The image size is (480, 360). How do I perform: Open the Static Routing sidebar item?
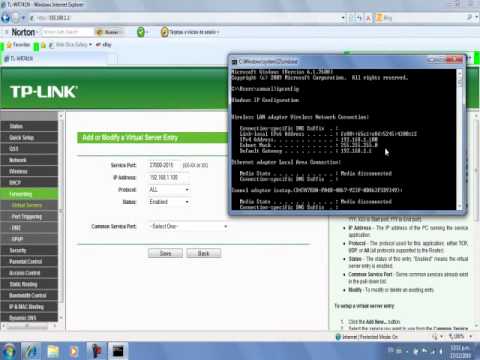[29, 284]
